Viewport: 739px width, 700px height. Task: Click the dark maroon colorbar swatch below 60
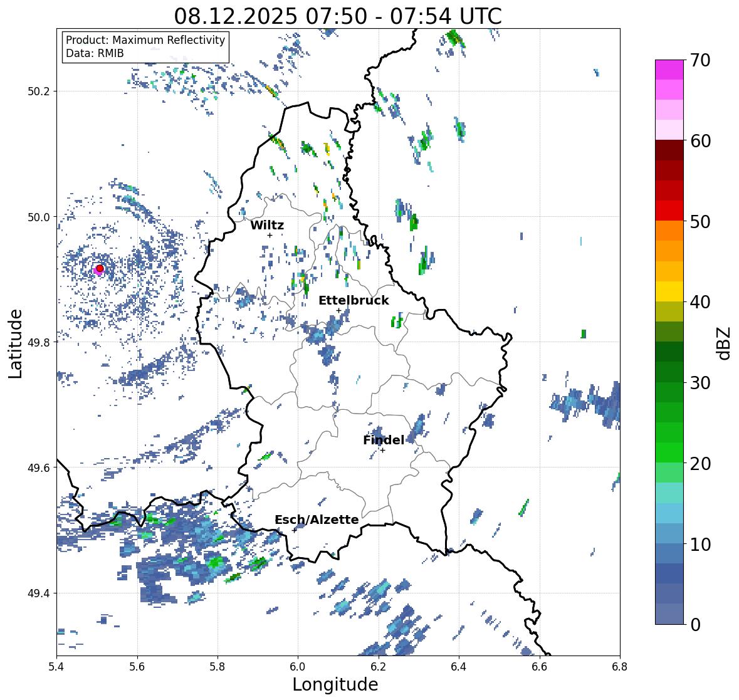tap(669, 150)
